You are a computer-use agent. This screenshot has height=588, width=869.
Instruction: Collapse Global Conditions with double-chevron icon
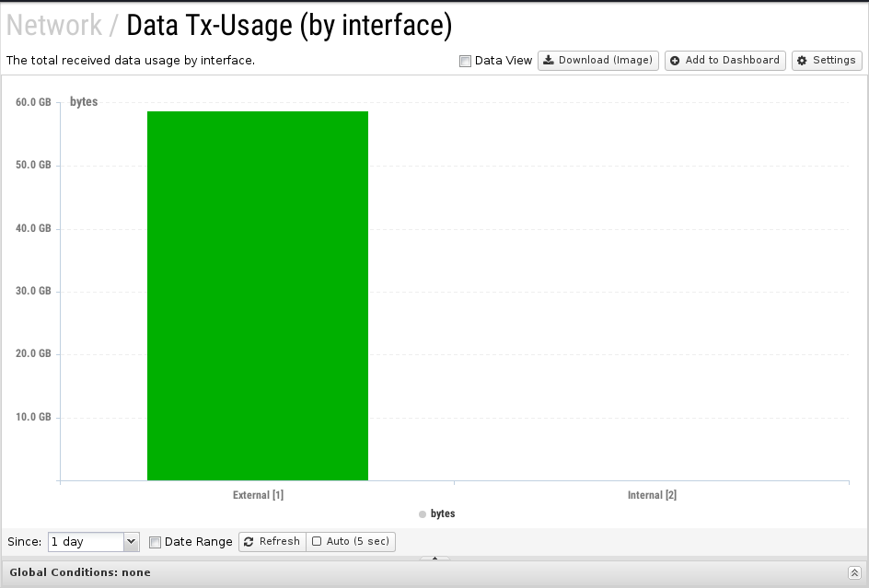pyautogui.click(x=854, y=572)
